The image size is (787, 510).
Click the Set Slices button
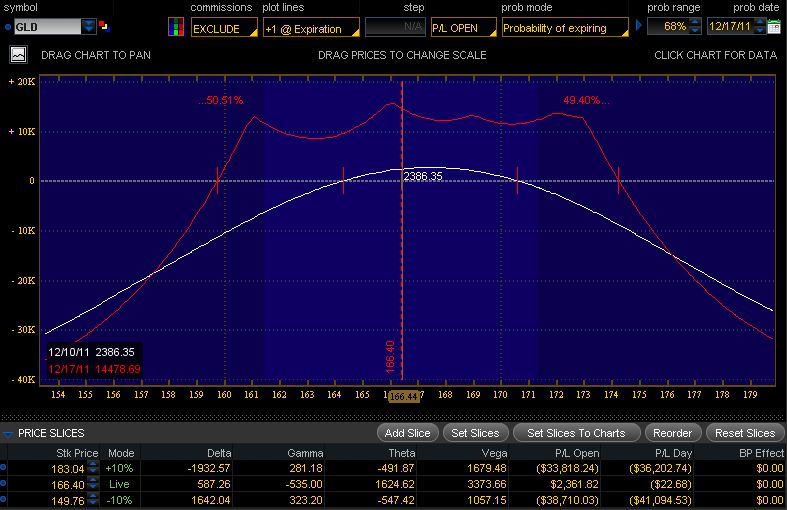click(475, 433)
